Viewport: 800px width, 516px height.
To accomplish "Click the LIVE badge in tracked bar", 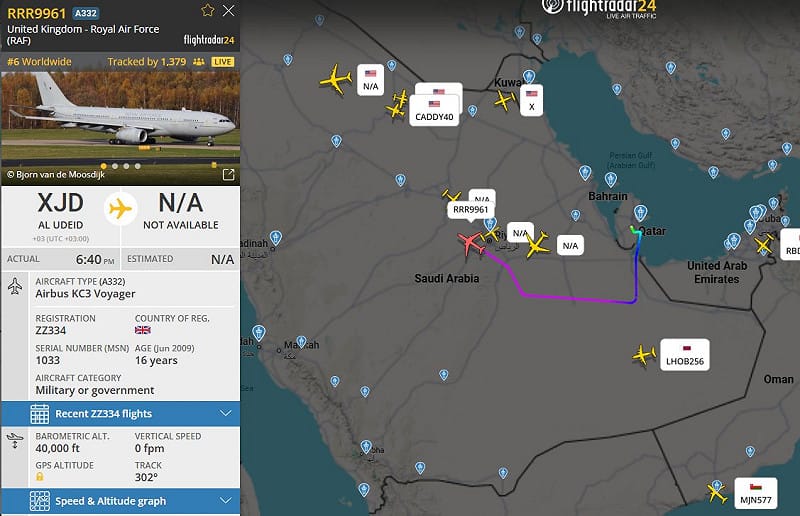I will tap(222, 62).
